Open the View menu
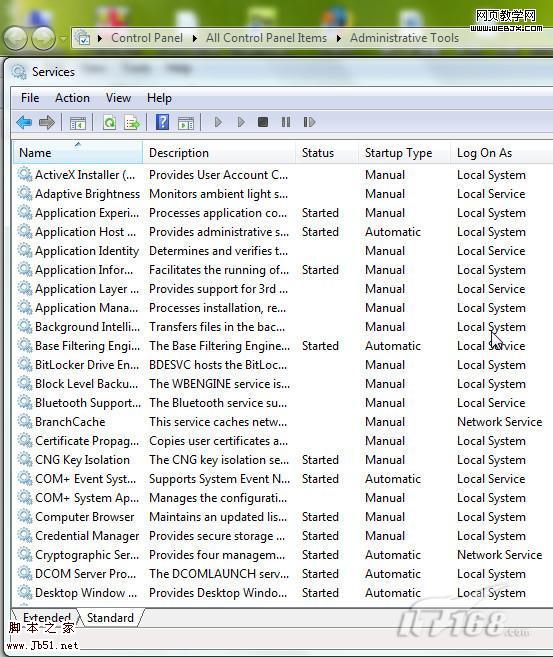 click(118, 98)
